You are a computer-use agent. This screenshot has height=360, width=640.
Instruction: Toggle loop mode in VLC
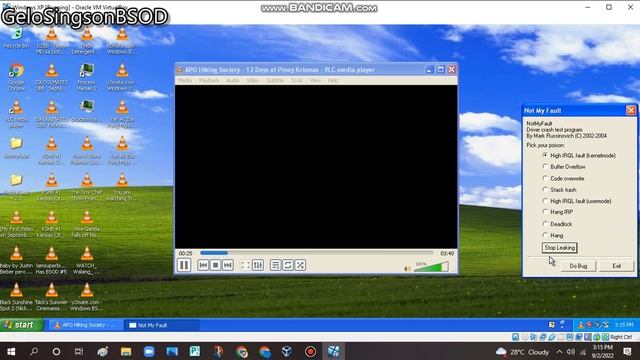coord(288,265)
